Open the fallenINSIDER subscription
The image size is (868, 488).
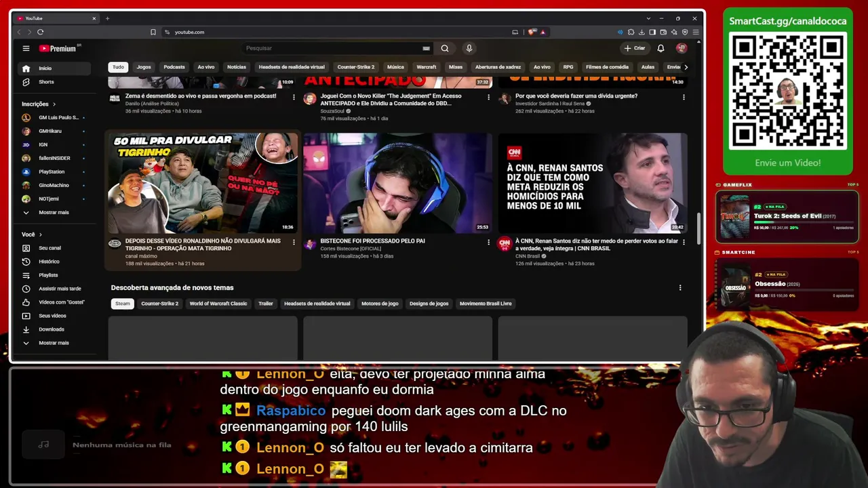pos(54,158)
